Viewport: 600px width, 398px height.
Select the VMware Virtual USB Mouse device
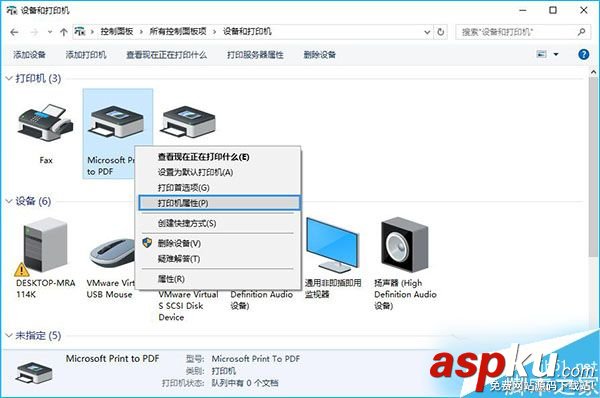click(112, 253)
